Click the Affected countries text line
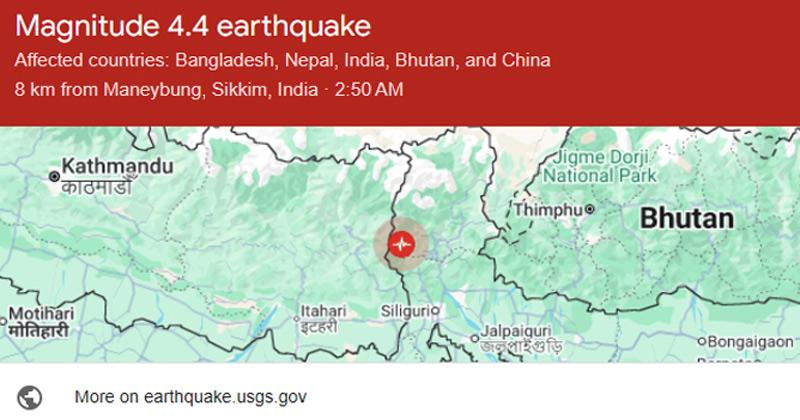This screenshot has width=800, height=420. click(283, 61)
